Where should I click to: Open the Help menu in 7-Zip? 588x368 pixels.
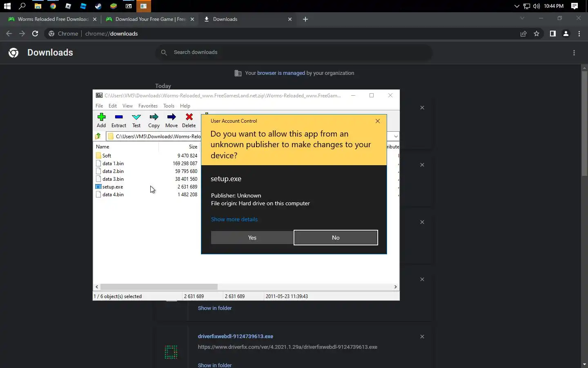click(185, 105)
